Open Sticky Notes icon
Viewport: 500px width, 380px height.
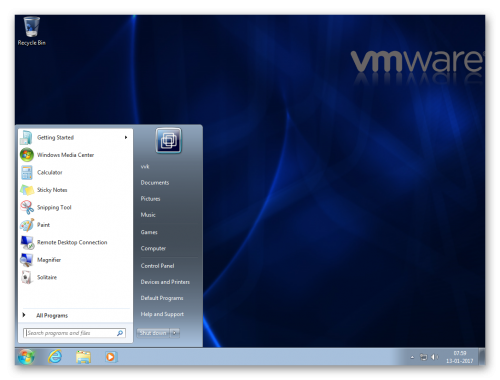pyautogui.click(x=27, y=190)
